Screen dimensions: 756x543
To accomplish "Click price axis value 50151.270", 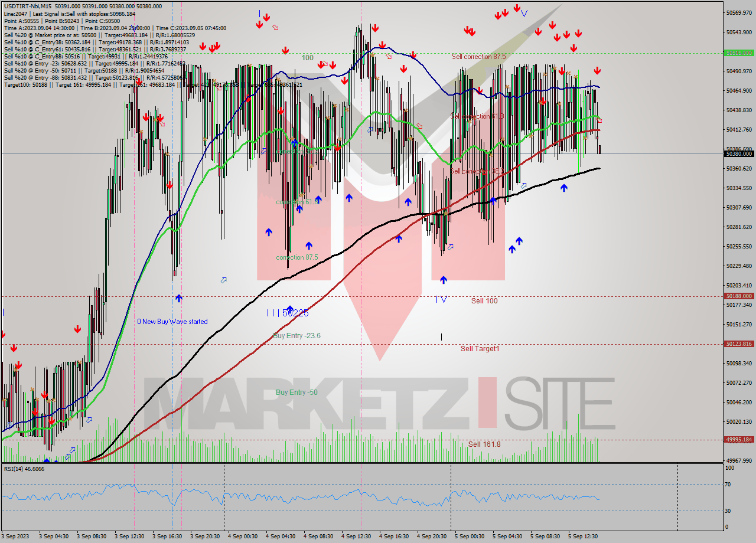I will click(739, 324).
